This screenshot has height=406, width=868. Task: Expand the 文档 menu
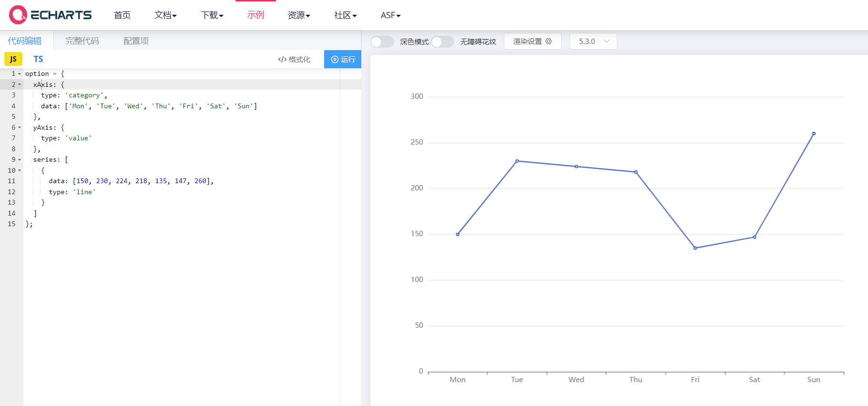(x=165, y=15)
